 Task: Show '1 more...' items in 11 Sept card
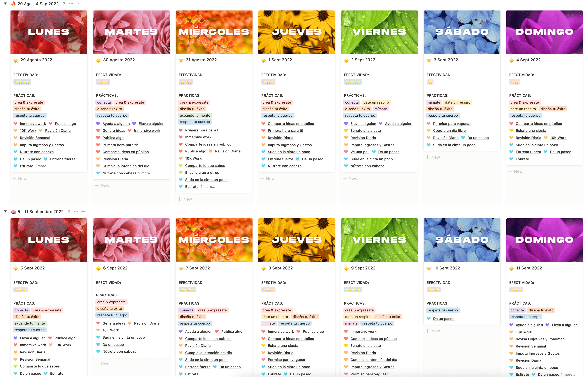pyautogui.click(x=568, y=375)
